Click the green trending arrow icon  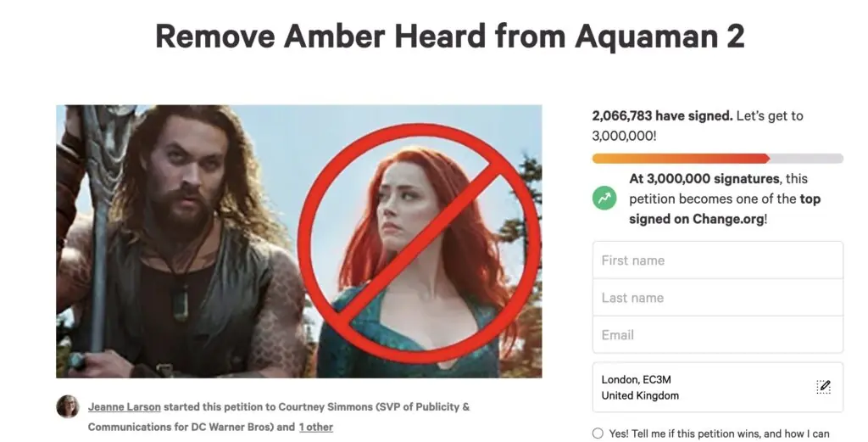click(604, 198)
